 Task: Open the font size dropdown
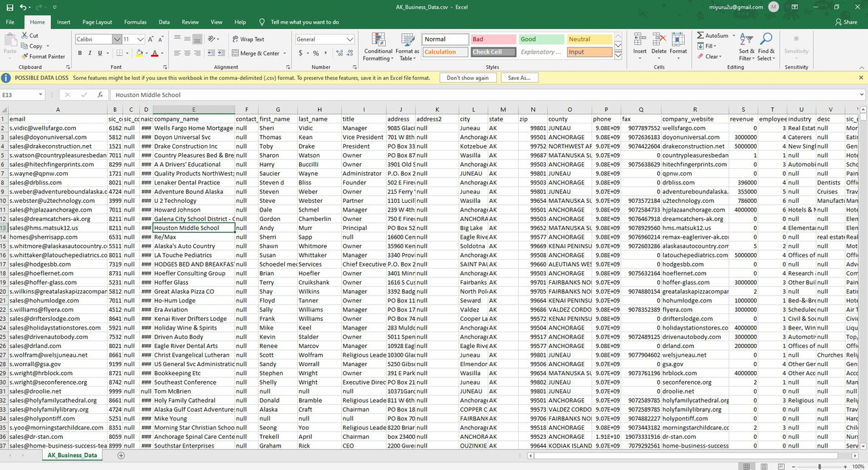click(x=140, y=39)
